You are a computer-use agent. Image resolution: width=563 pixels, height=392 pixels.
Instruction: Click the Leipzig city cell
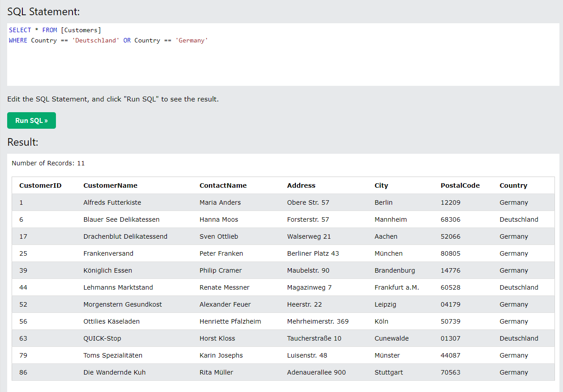385,304
